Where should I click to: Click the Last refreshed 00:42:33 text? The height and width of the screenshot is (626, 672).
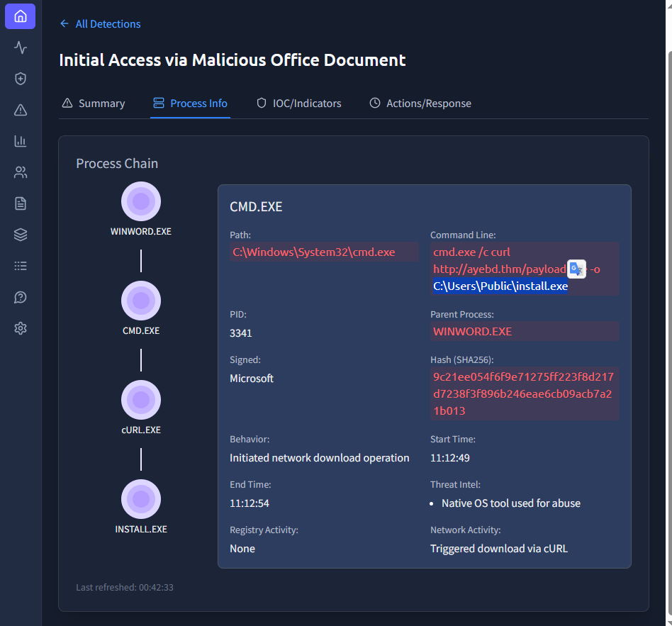[x=125, y=588]
